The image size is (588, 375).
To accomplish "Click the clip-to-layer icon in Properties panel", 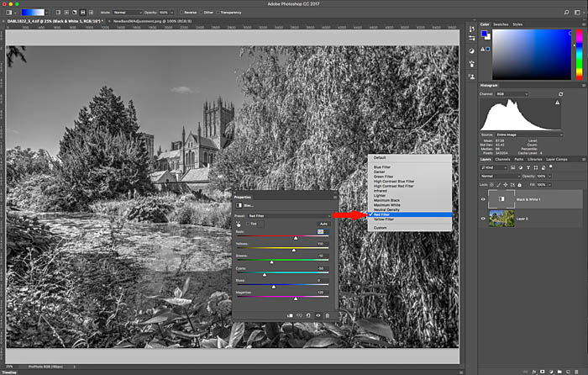I will click(288, 315).
